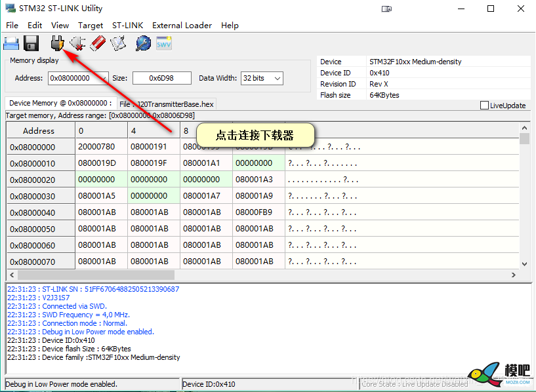Select memory cell 0800019F
The width and height of the screenshot is (536, 392).
154,163
